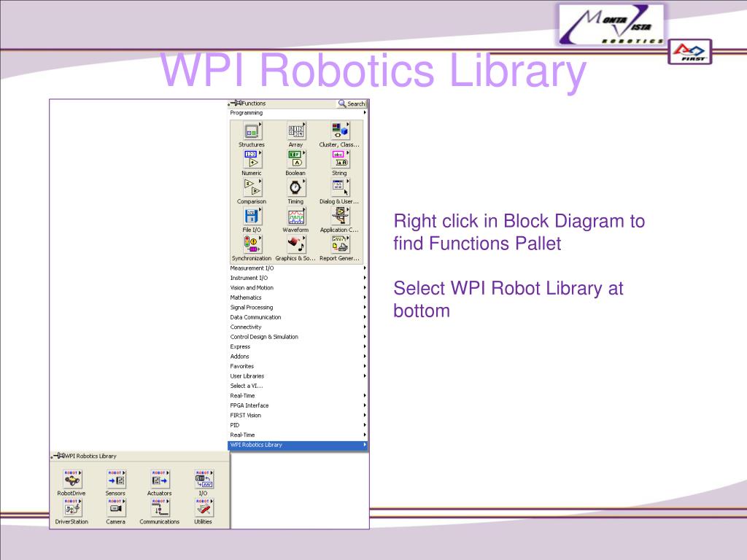This screenshot has height=560, width=747.
Task: Collapse the Programming category header
Action: click(x=298, y=113)
